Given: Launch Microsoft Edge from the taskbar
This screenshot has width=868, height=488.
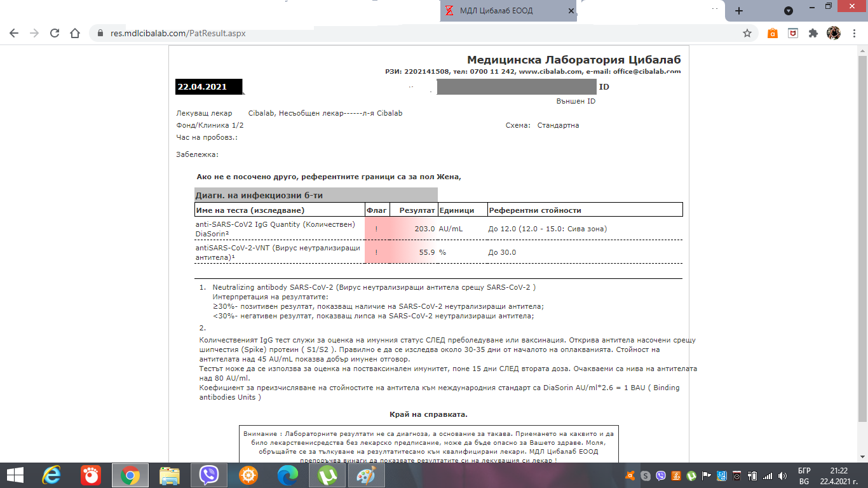Looking at the screenshot, I should [288, 475].
